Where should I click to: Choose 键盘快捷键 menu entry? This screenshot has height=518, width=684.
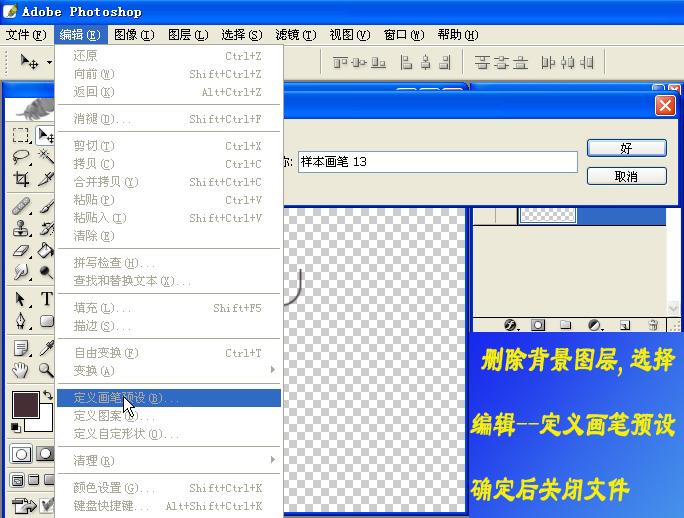(x=169, y=506)
